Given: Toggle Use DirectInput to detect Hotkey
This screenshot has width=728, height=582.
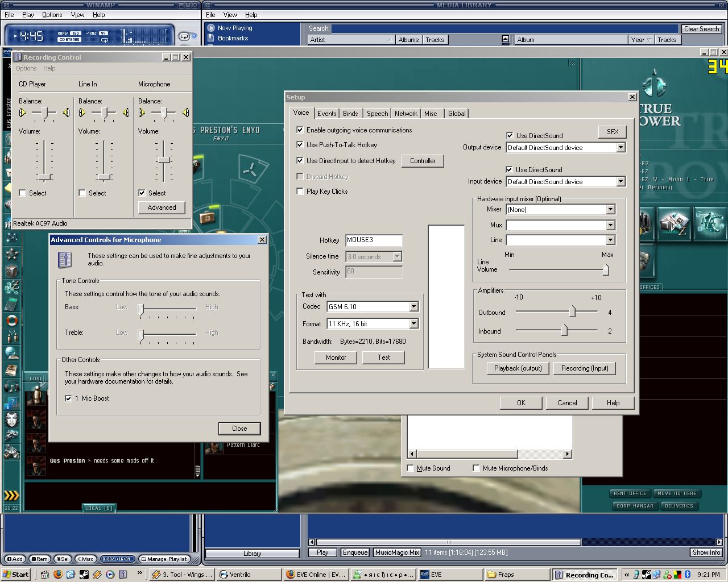Looking at the screenshot, I should point(300,161).
